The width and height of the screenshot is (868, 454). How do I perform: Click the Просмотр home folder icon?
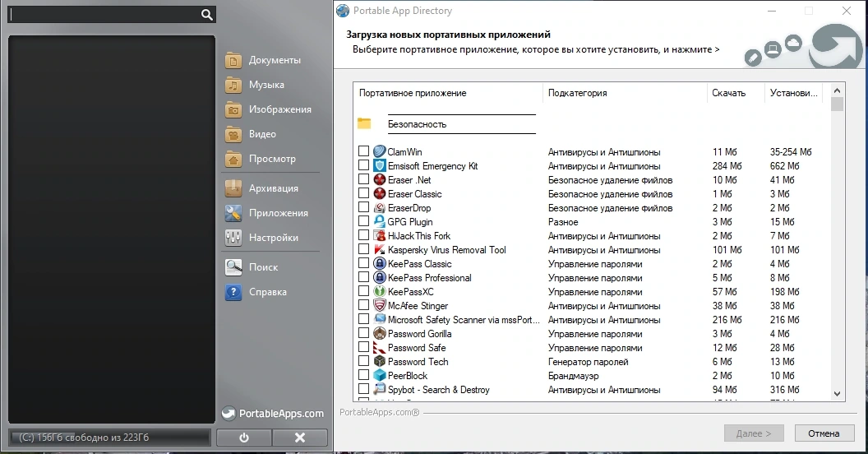click(x=233, y=159)
